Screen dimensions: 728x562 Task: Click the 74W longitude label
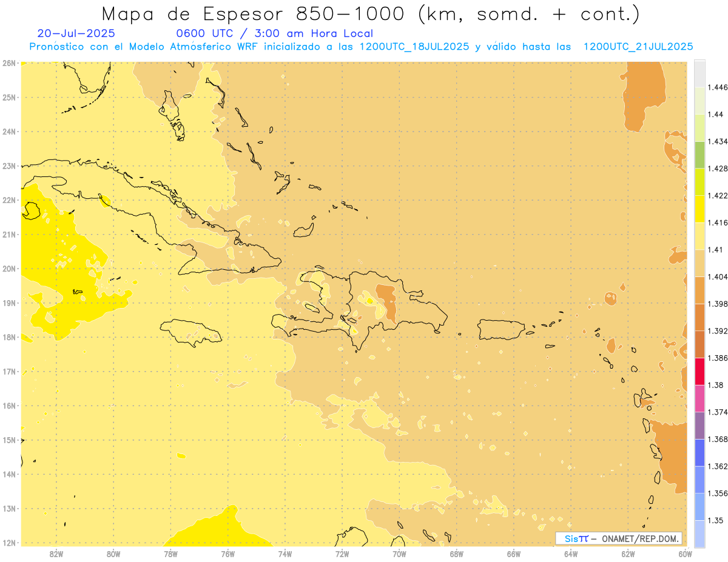pos(285,554)
